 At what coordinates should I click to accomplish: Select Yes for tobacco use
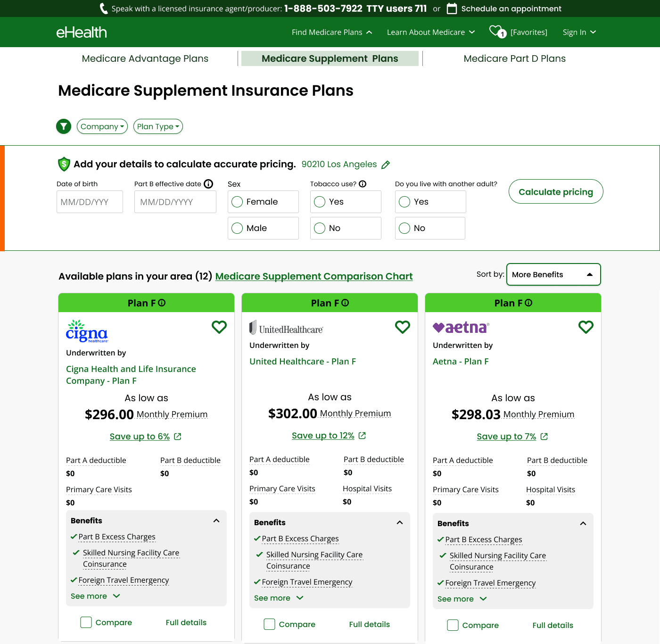346,202
